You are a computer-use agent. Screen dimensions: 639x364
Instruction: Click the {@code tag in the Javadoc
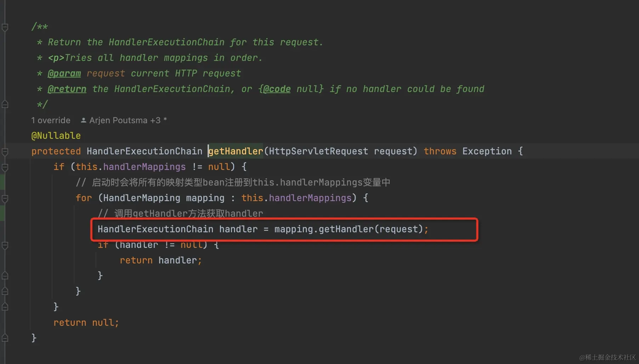click(275, 89)
